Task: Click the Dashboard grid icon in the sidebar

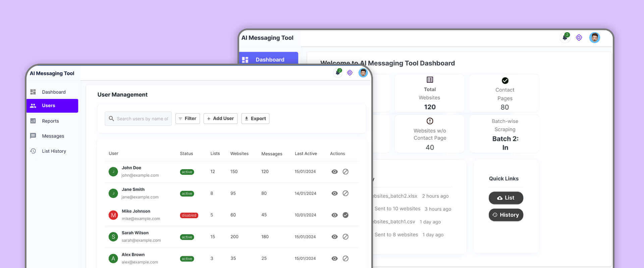Action: click(x=33, y=92)
